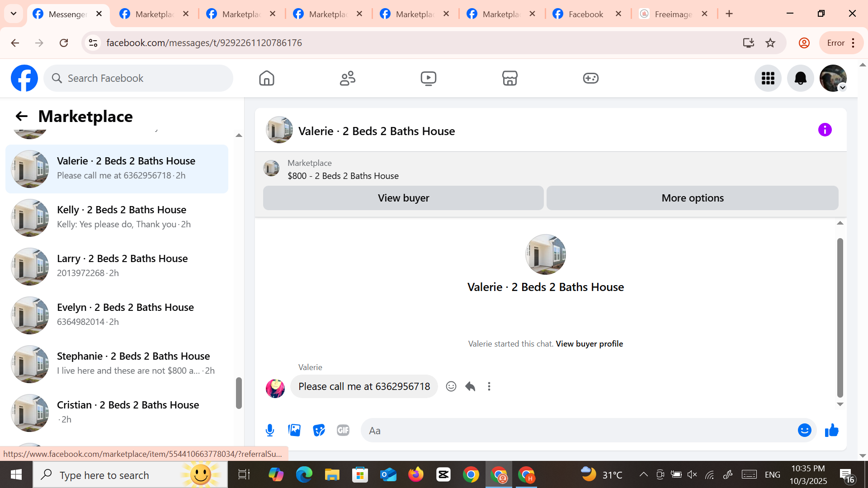Select the Cristian conversation

click(x=117, y=413)
